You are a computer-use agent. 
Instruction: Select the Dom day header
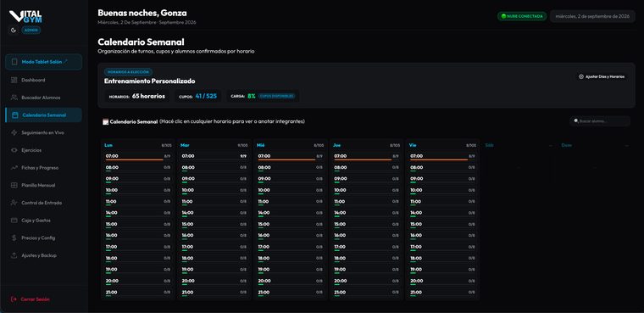(x=566, y=145)
